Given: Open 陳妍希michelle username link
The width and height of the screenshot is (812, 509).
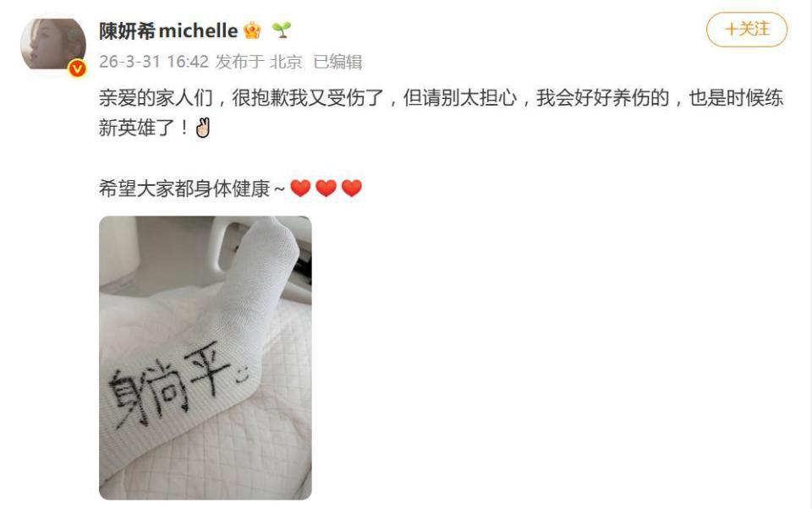Looking at the screenshot, I should point(168,31).
